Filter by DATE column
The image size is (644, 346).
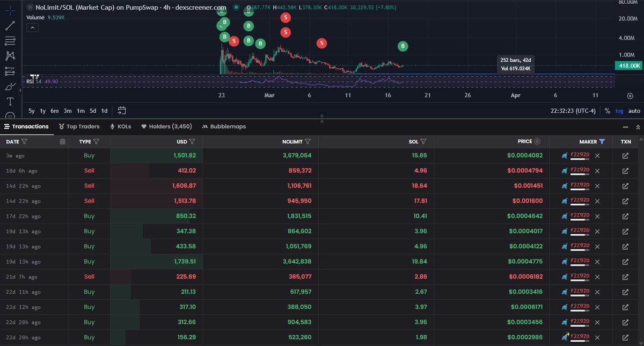click(25, 142)
